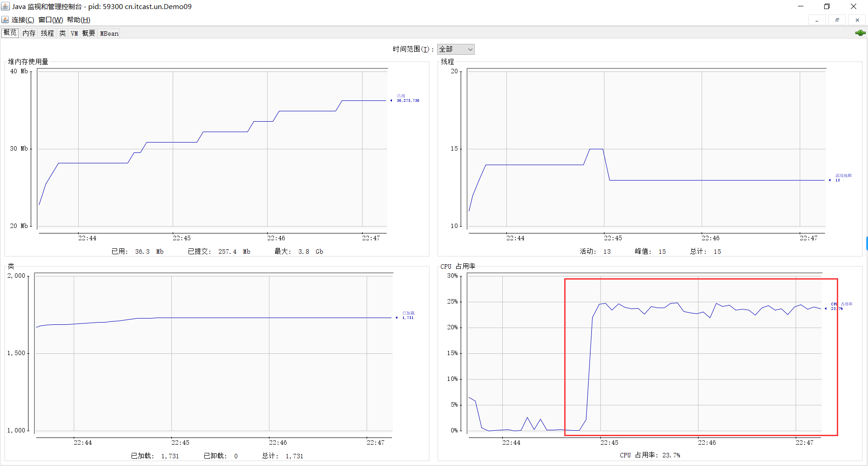Switch to the 内存 tab
The width and height of the screenshot is (868, 466).
(x=29, y=33)
